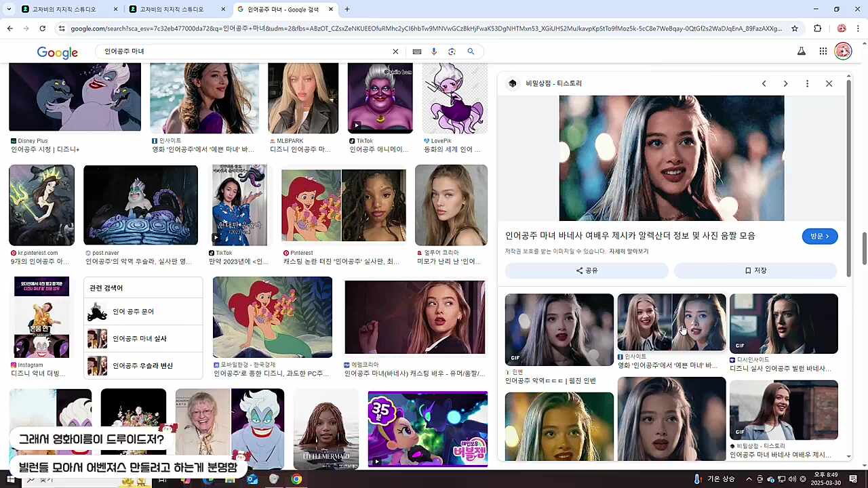868x488 pixels.
Task: Click the 저장 save button
Action: click(x=755, y=270)
